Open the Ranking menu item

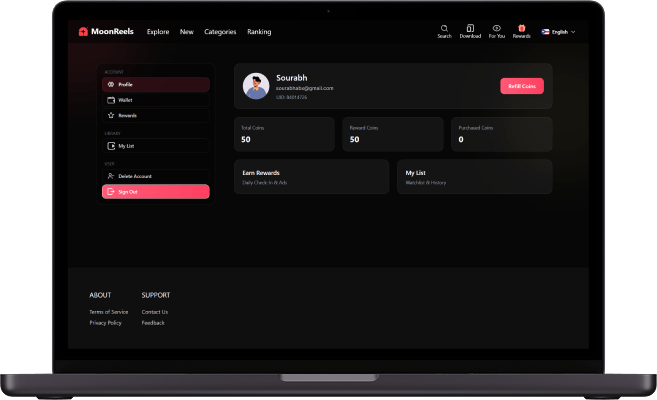[x=259, y=32]
